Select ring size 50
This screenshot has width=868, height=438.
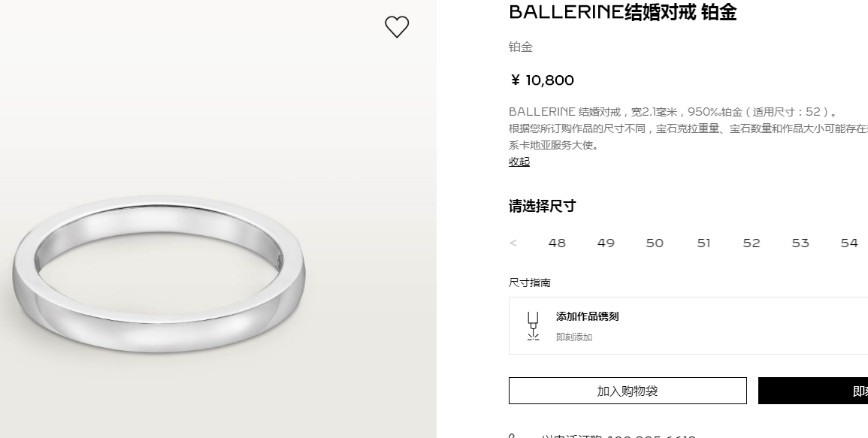(x=655, y=243)
